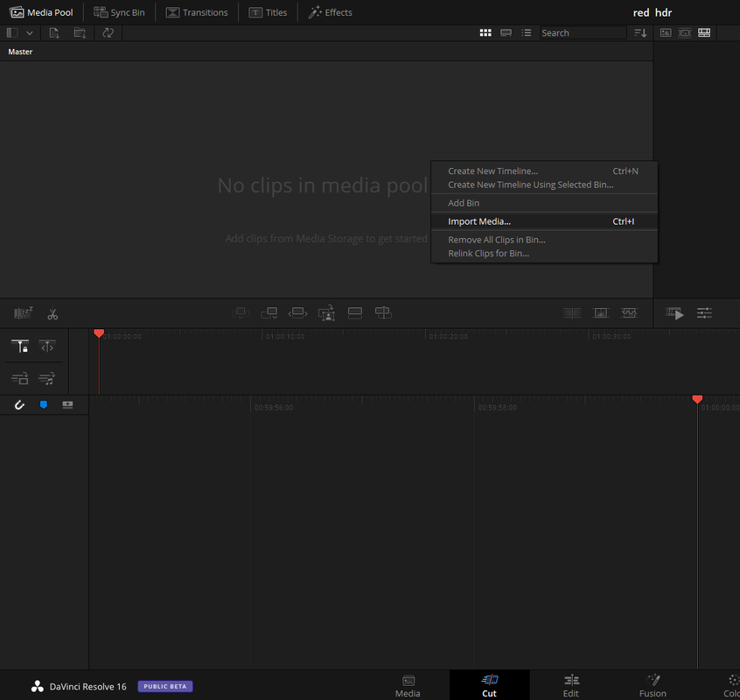Open the Tools sliders panel
The height and width of the screenshot is (700, 740).
pyautogui.click(x=704, y=313)
